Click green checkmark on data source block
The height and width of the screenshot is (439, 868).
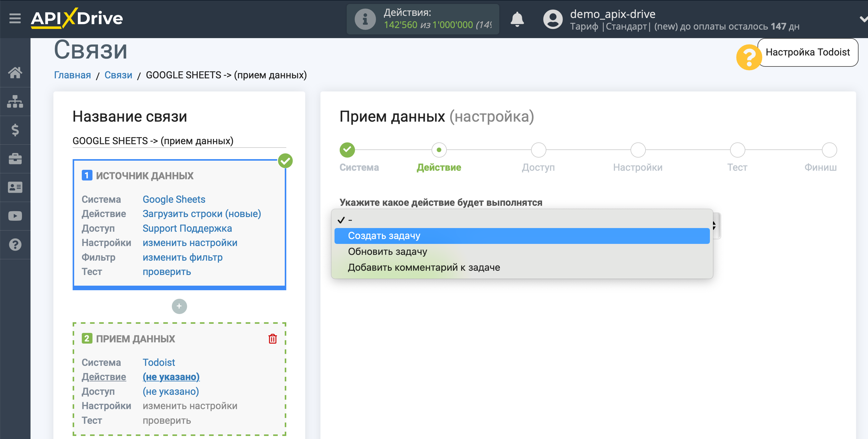pos(285,161)
